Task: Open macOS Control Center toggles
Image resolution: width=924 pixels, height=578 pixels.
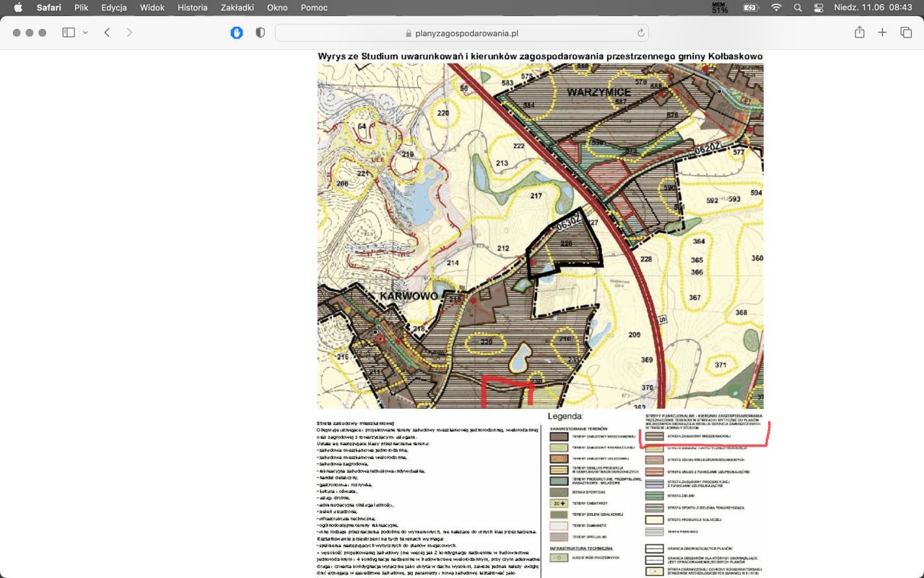Action: pos(818,8)
